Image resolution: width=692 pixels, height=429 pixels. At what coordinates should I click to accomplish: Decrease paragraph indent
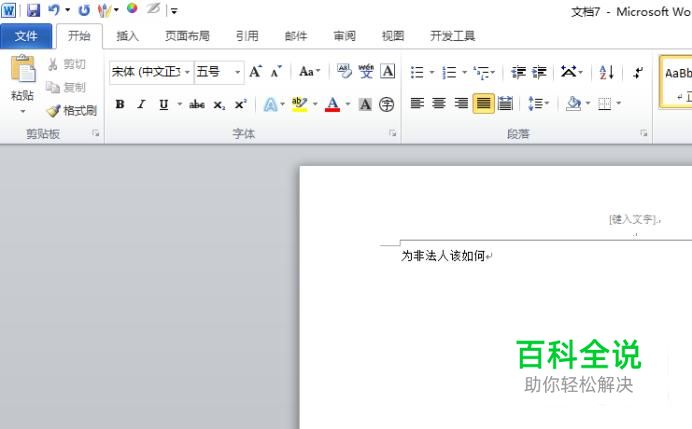pyautogui.click(x=519, y=72)
